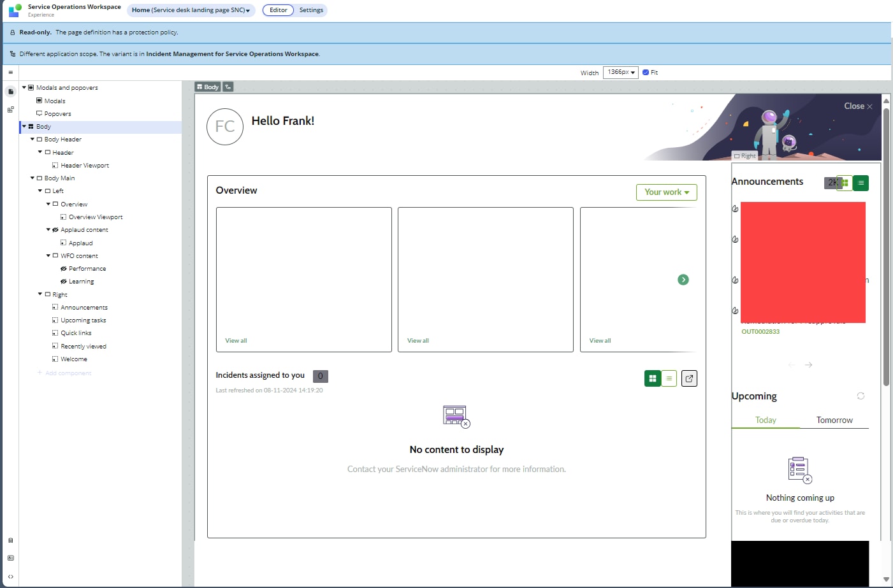Switch Incidents list to list view
This screenshot has width=893, height=588.
pos(669,378)
